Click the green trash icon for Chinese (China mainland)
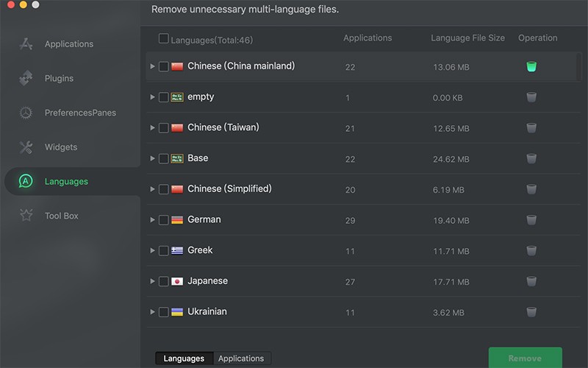 [531, 67]
